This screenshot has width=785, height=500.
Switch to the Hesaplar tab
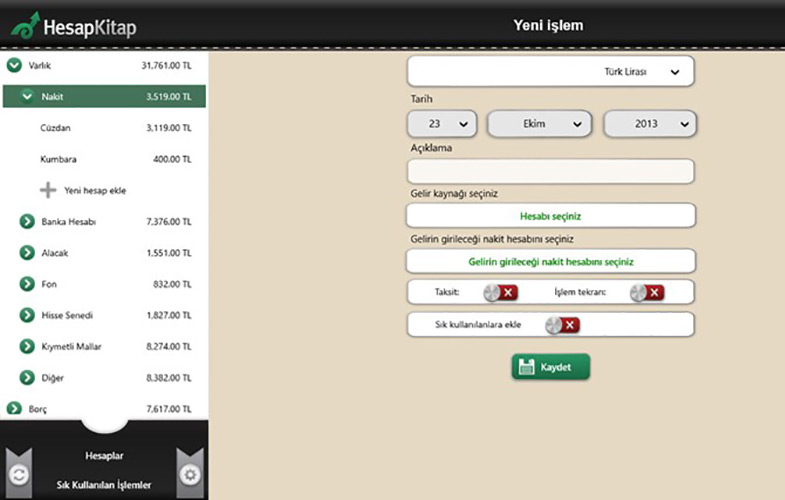click(x=104, y=455)
